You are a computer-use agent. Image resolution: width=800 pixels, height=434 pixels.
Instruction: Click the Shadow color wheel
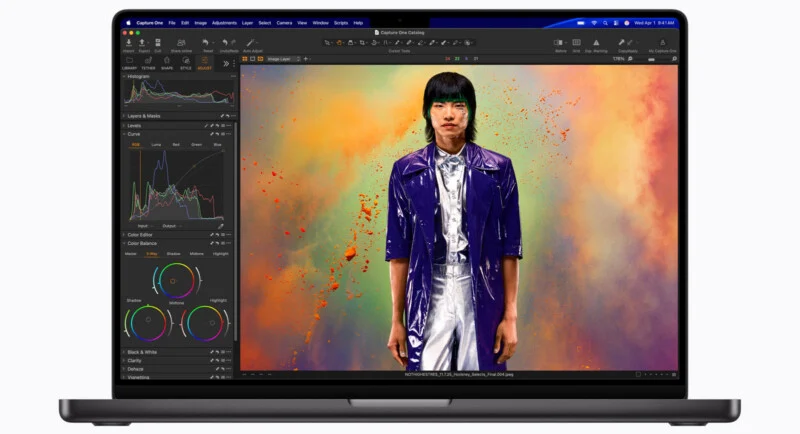coord(148,323)
